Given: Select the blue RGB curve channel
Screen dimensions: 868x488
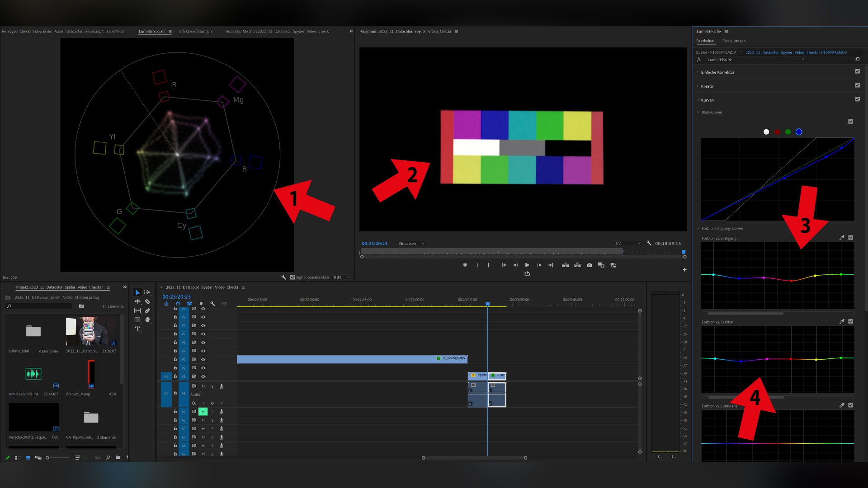Looking at the screenshot, I should point(799,132).
